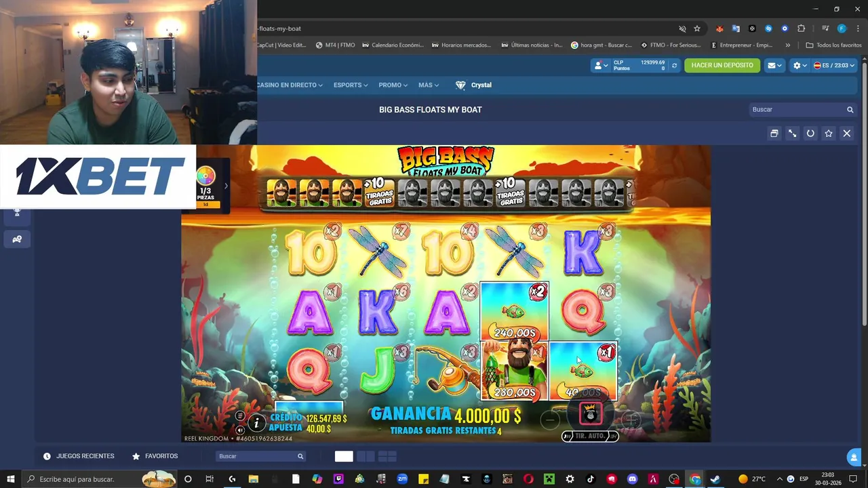Mute the slot game sound icon
The height and width of the screenshot is (488, 868).
coord(239,430)
